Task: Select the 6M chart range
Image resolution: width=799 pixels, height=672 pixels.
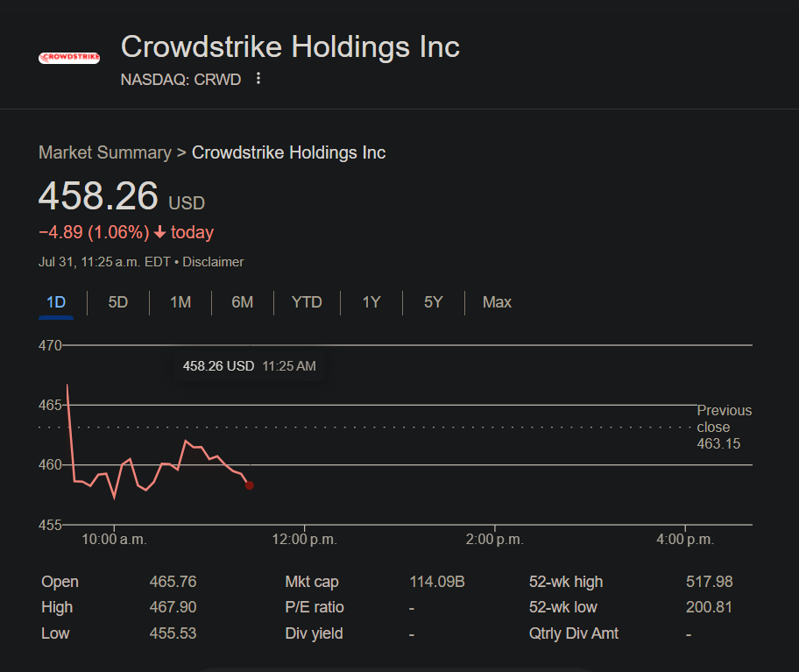Action: (242, 302)
